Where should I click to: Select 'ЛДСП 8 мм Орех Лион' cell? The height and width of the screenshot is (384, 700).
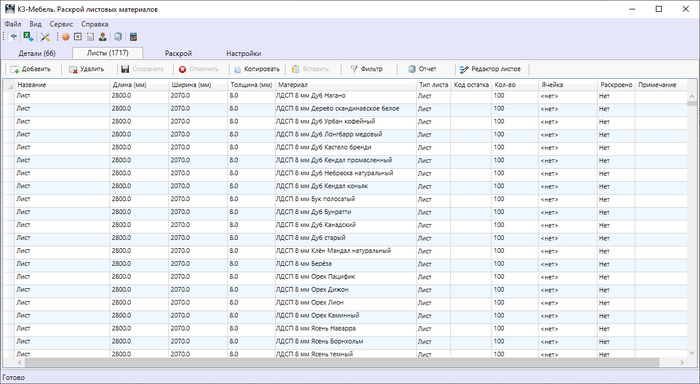[x=346, y=303]
